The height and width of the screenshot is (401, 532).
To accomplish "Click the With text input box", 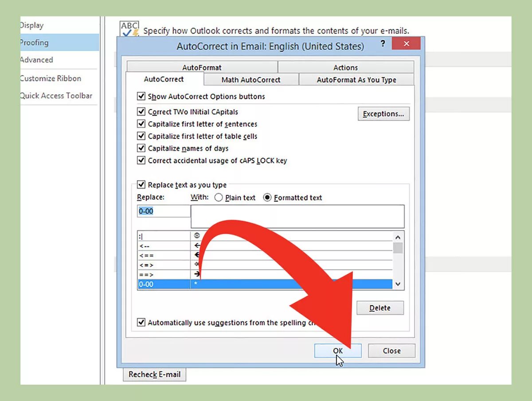I will coord(297,217).
